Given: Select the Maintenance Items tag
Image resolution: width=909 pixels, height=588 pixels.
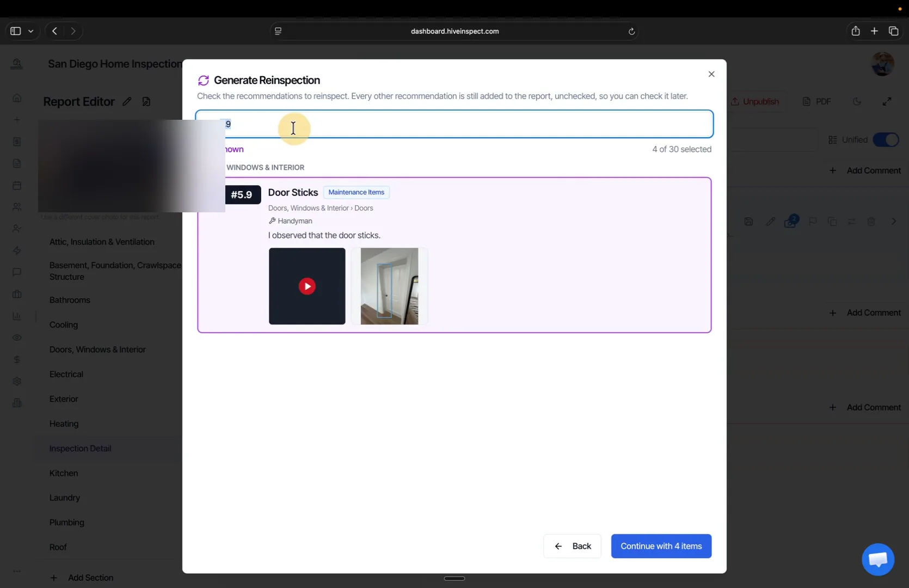Looking at the screenshot, I should pyautogui.click(x=357, y=192).
